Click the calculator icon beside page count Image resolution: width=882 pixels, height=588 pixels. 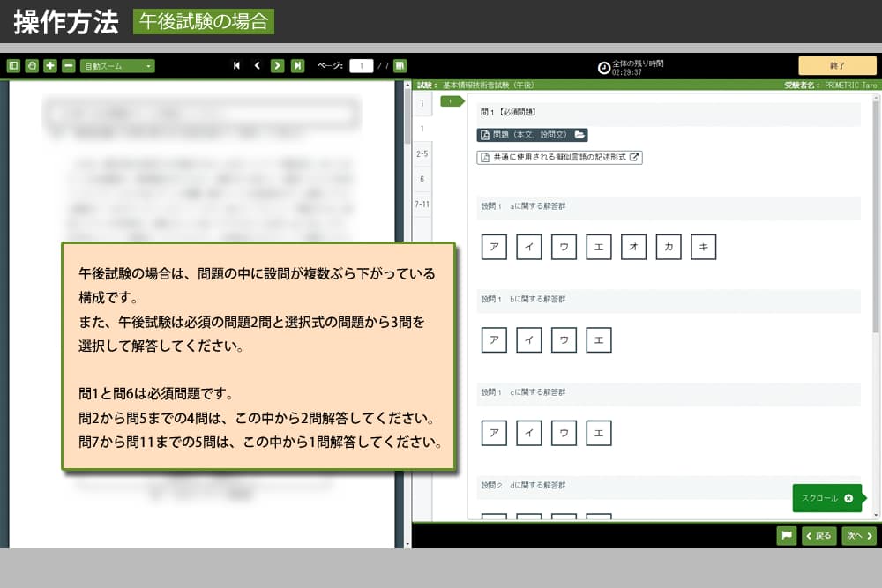400,66
